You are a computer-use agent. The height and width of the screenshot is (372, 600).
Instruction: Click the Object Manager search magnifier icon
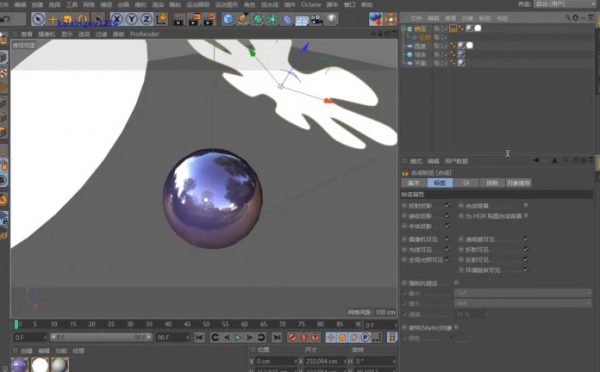point(568,18)
